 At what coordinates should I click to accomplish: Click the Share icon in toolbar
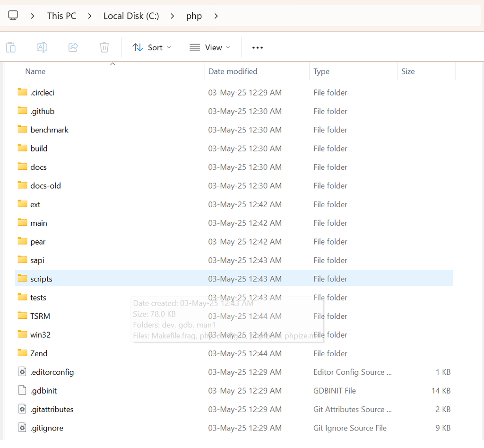coord(73,47)
